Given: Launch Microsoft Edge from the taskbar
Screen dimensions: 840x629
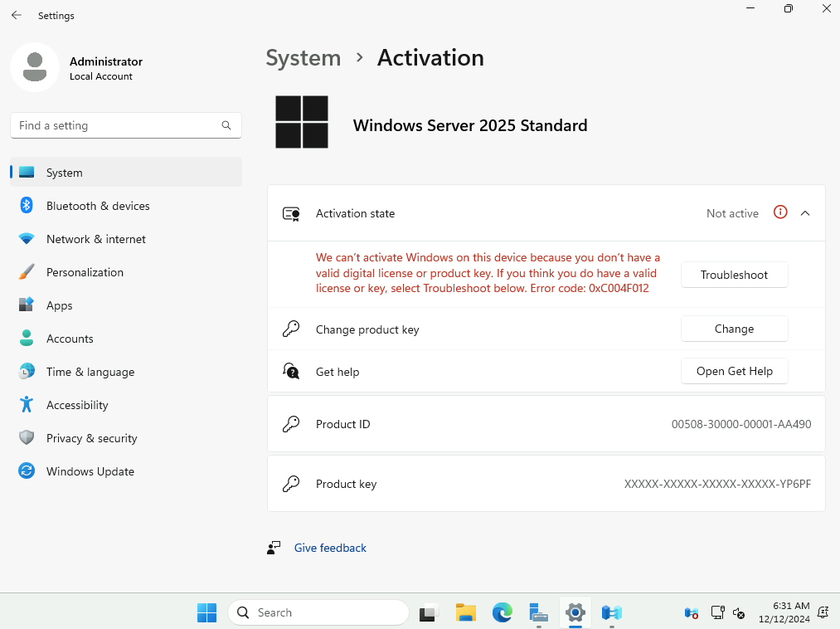Looking at the screenshot, I should (x=502, y=612).
